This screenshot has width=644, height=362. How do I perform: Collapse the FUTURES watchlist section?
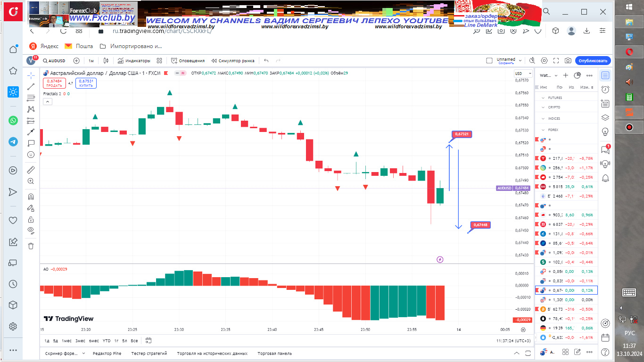coord(542,98)
